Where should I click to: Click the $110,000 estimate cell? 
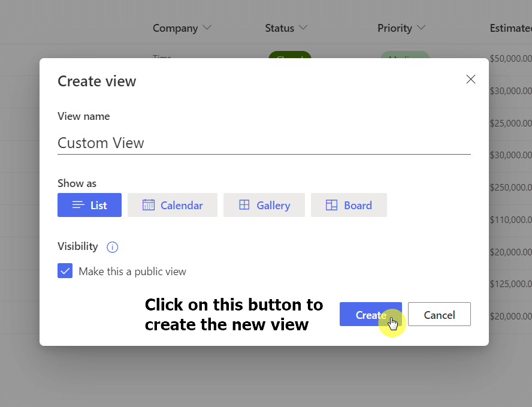point(510,219)
